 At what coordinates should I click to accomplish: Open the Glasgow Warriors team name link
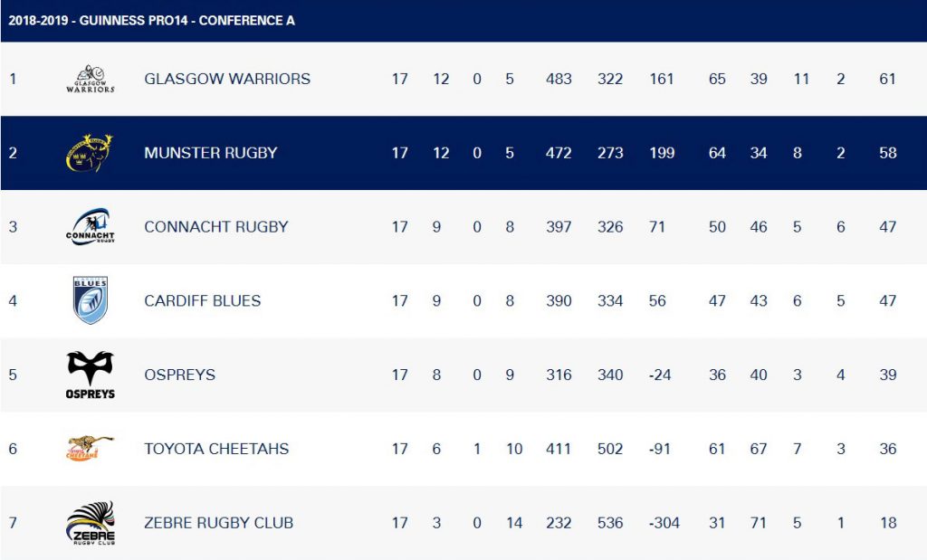[227, 79]
